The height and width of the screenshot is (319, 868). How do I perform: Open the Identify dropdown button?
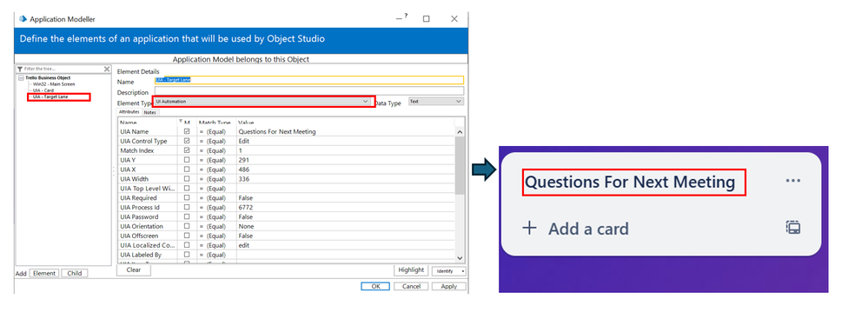[x=448, y=271]
